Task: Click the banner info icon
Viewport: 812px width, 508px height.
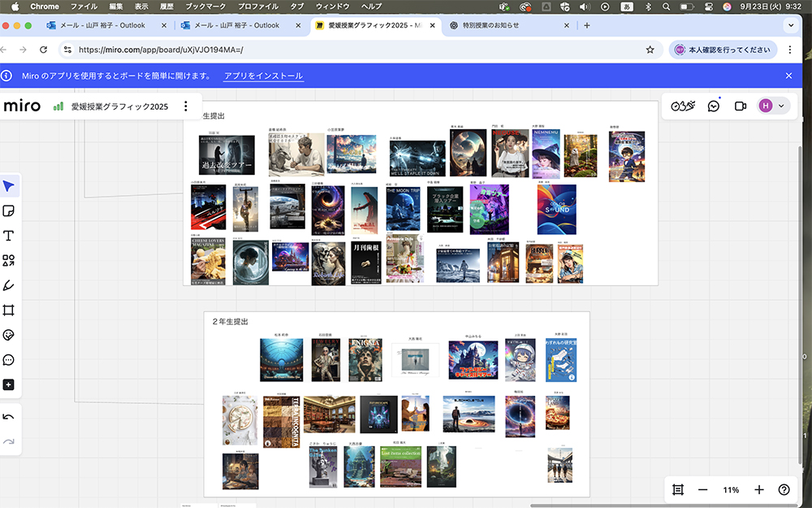Action: 6,76
